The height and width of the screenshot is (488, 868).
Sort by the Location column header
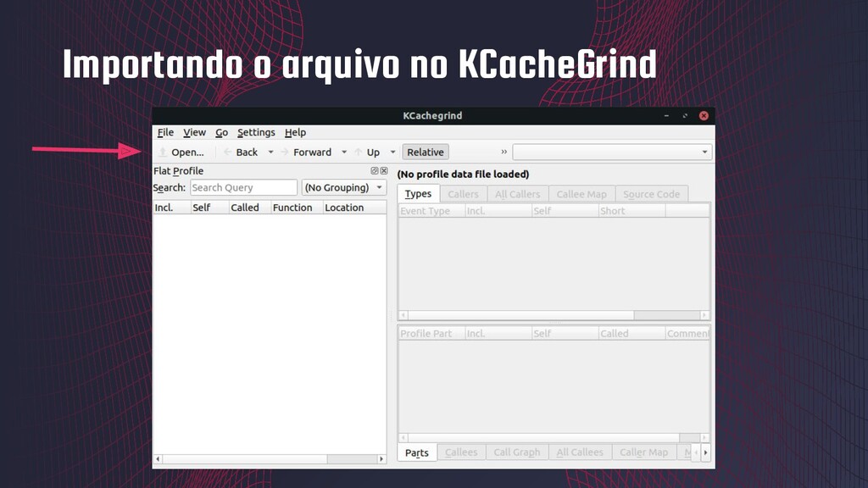pyautogui.click(x=354, y=208)
